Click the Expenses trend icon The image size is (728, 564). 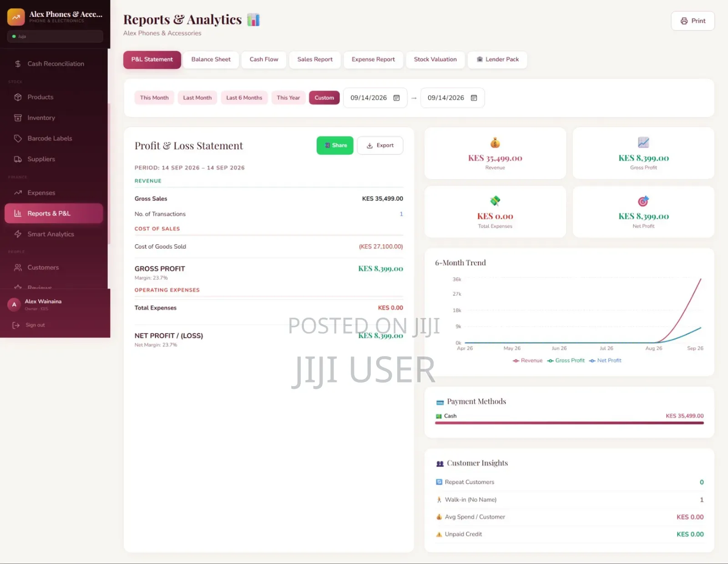point(18,193)
